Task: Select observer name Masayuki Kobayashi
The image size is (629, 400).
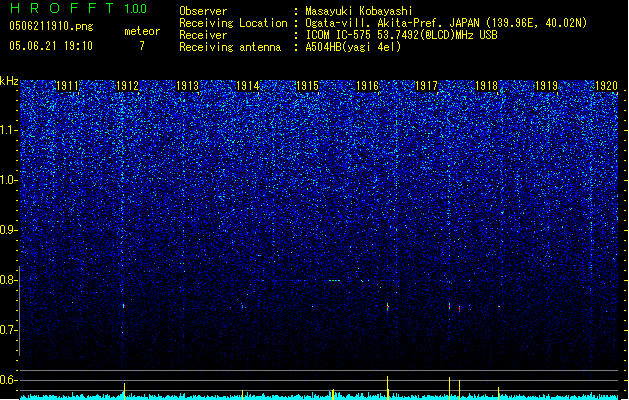Action: [359, 11]
